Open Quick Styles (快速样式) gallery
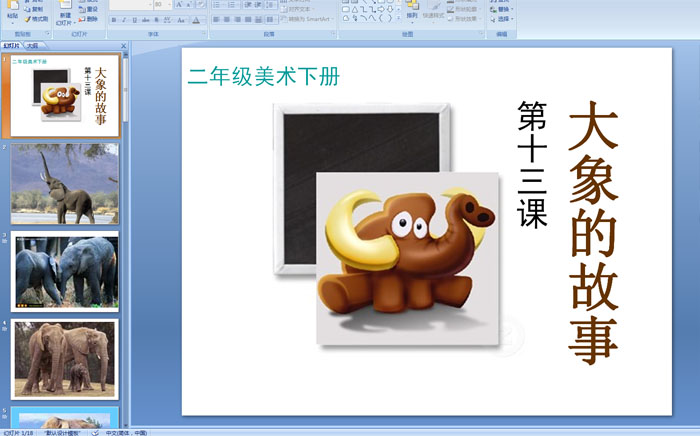The width and height of the screenshot is (700, 436). pos(433,11)
